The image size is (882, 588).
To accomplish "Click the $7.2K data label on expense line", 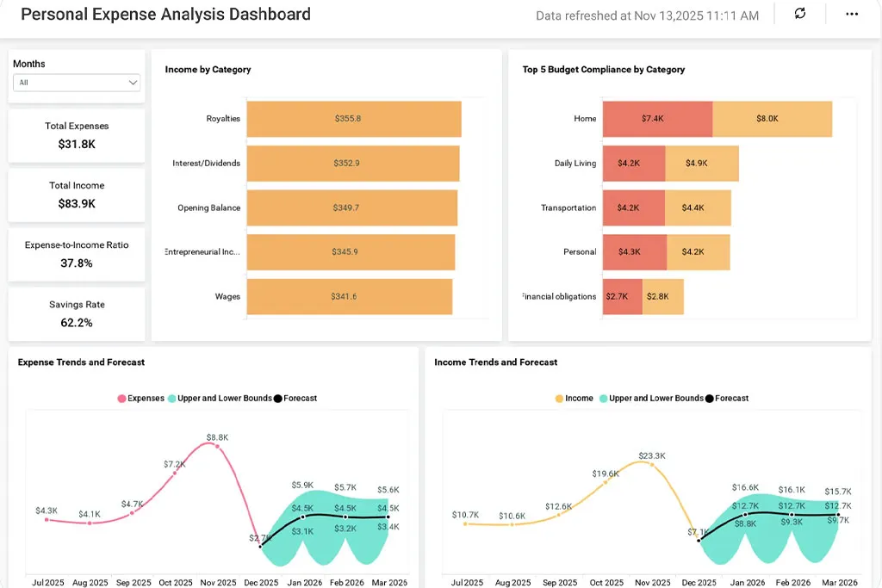I will coord(174,464).
